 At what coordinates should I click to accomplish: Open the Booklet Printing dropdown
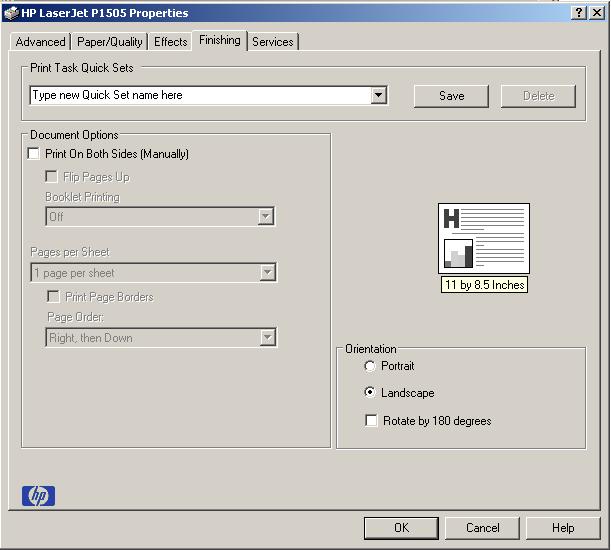point(265,216)
